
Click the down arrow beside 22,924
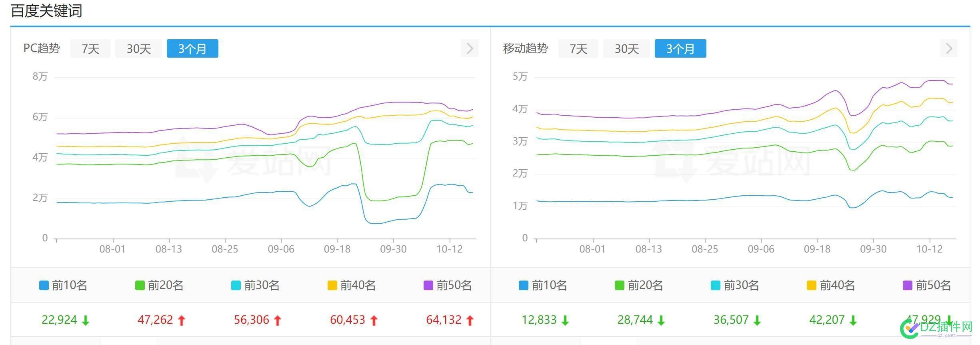coord(86,320)
